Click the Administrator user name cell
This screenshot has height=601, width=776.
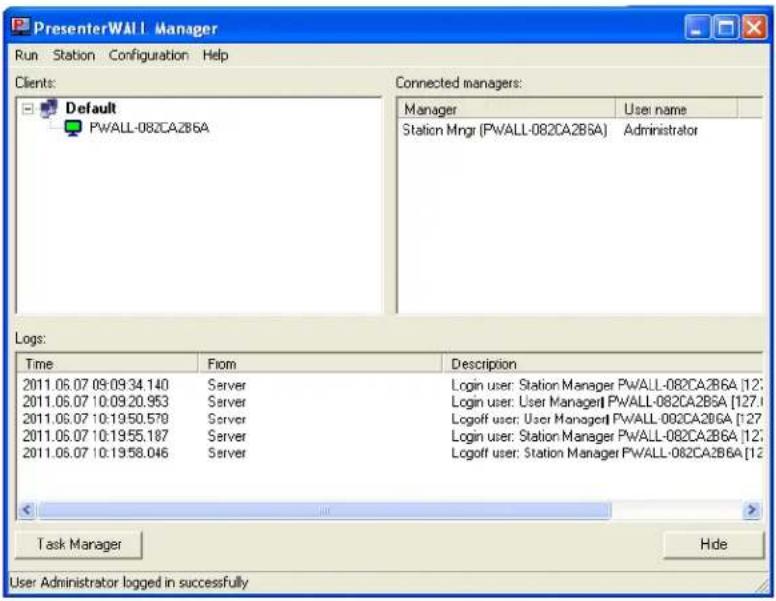661,130
